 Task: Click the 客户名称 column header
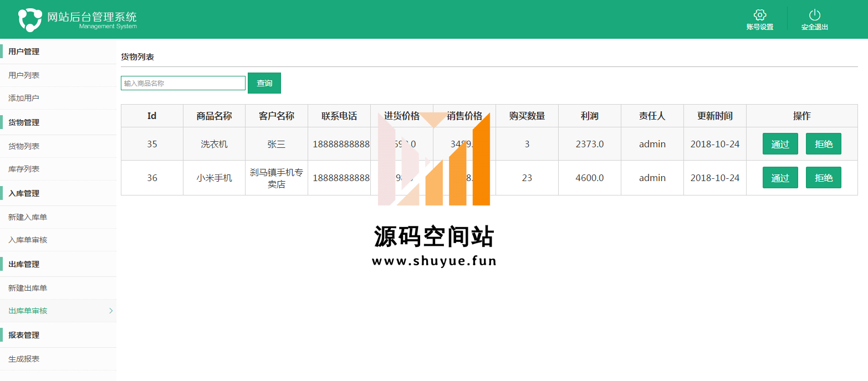(x=277, y=116)
